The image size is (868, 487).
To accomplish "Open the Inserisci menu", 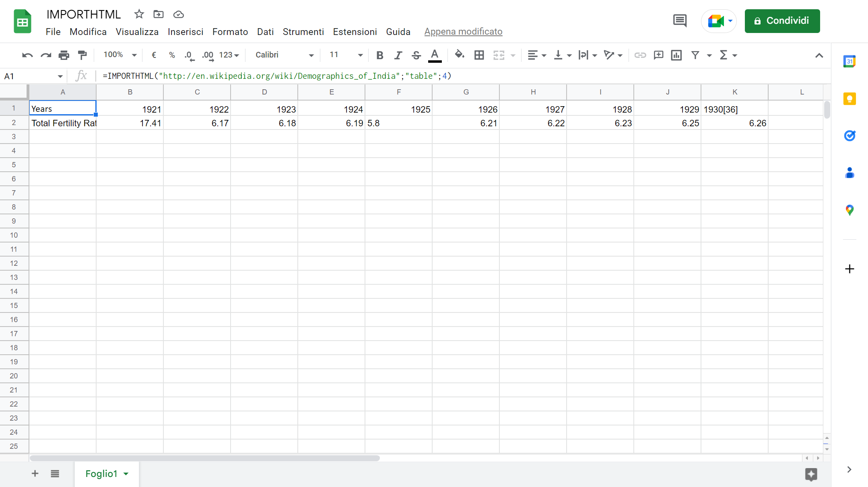I will 185,32.
